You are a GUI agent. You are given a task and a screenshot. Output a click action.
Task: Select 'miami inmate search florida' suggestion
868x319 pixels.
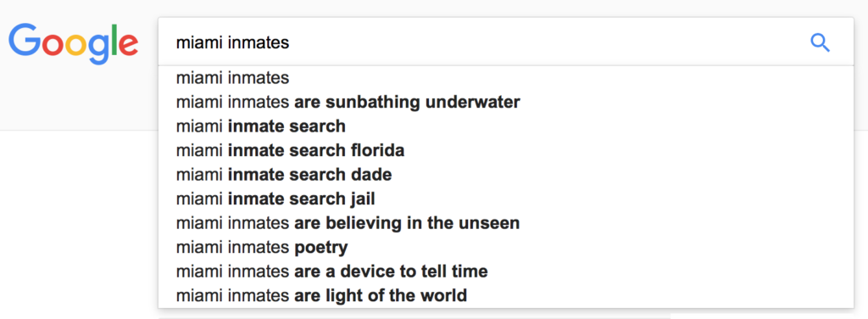[506, 151]
